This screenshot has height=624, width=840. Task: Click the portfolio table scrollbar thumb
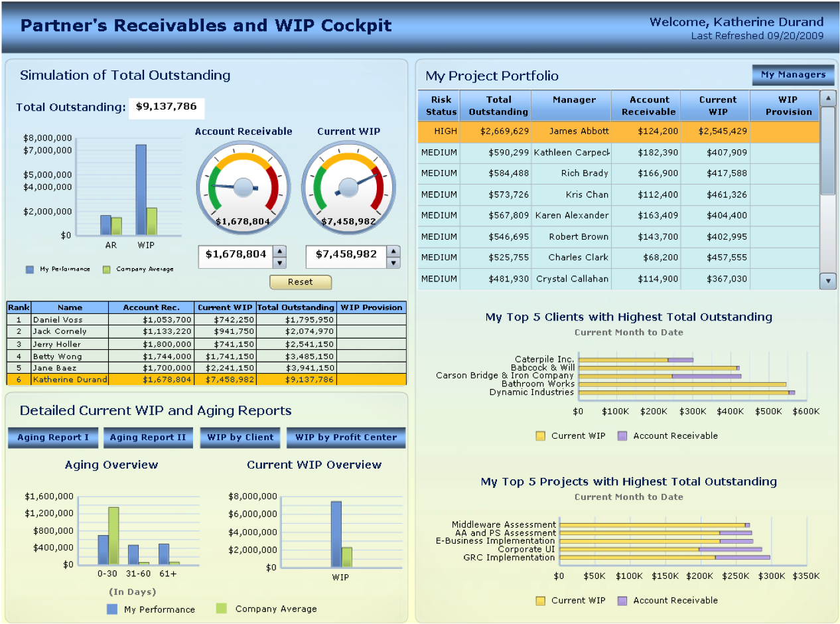coord(828,151)
